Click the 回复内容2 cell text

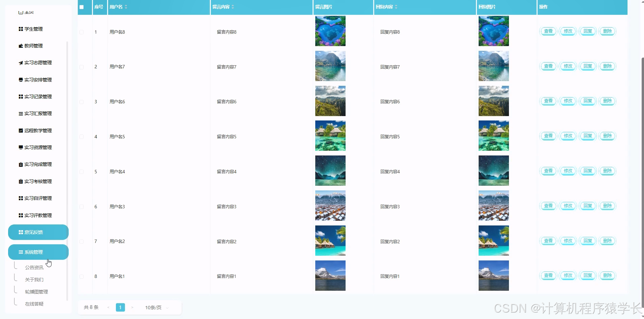tap(390, 242)
